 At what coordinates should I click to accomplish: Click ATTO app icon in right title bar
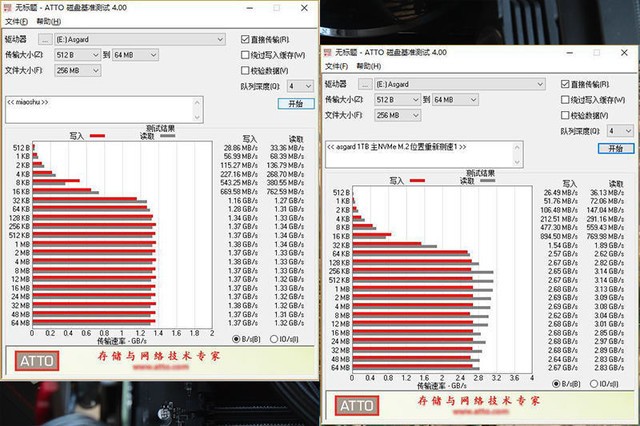327,52
